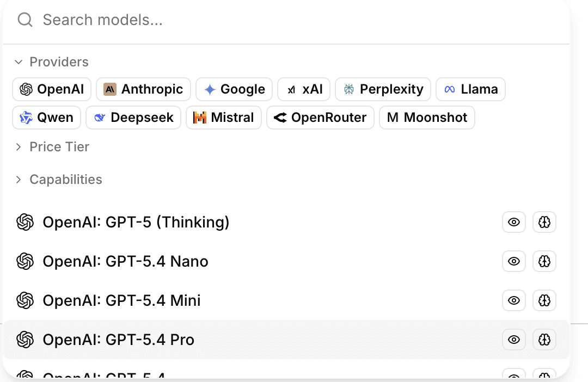Click the vision eye icon for GPT-5.4 Mini
This screenshot has width=588, height=382.
(513, 300)
